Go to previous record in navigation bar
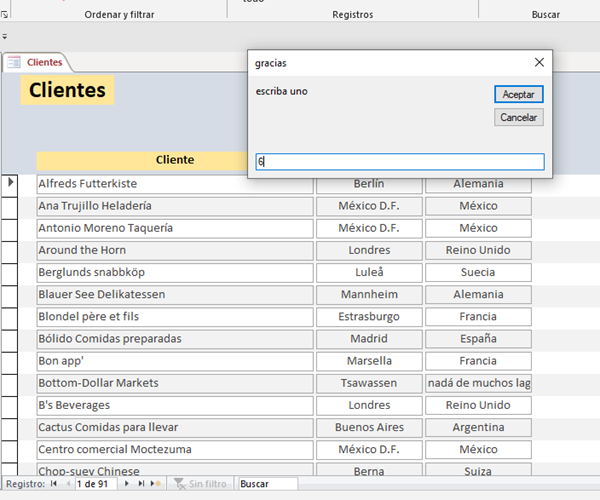Viewport: 600px width, 500px height. [x=68, y=484]
